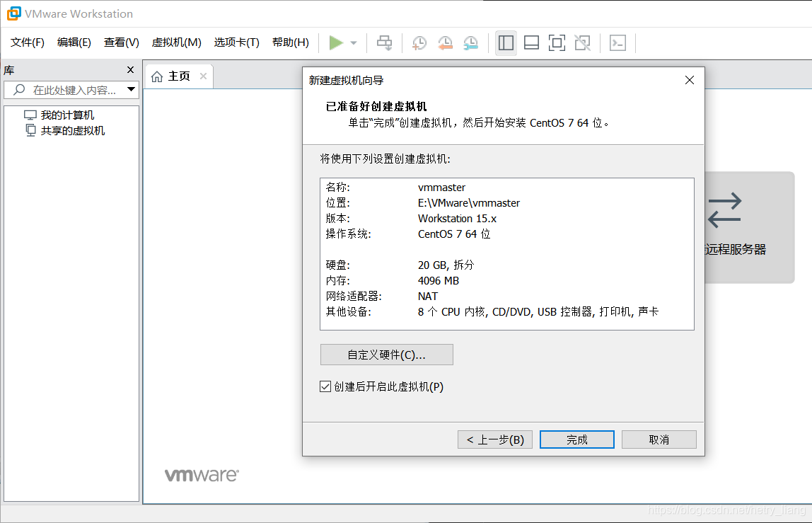
Task: Click the home icon on 主页 tab
Action: pyautogui.click(x=157, y=76)
